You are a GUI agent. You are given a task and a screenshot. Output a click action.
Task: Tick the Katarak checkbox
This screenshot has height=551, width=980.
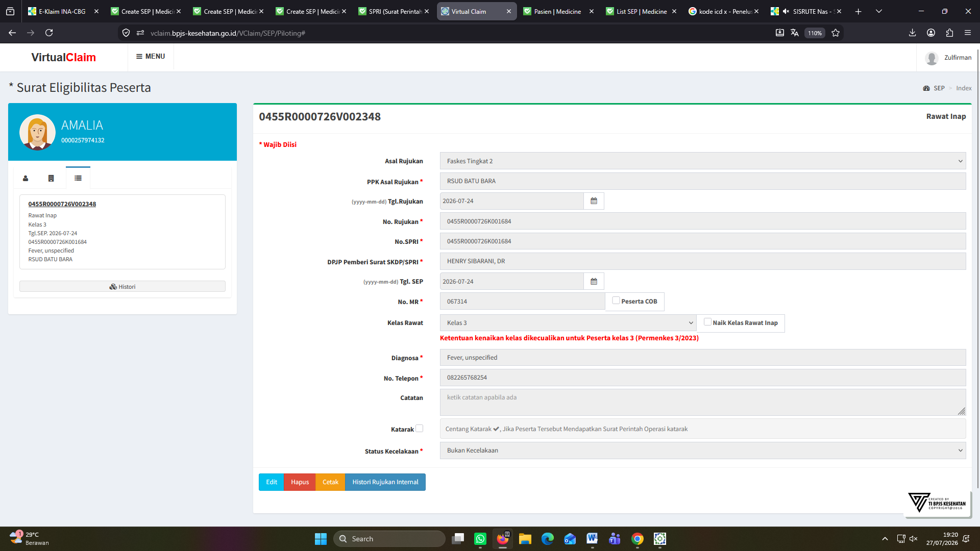[x=419, y=429]
